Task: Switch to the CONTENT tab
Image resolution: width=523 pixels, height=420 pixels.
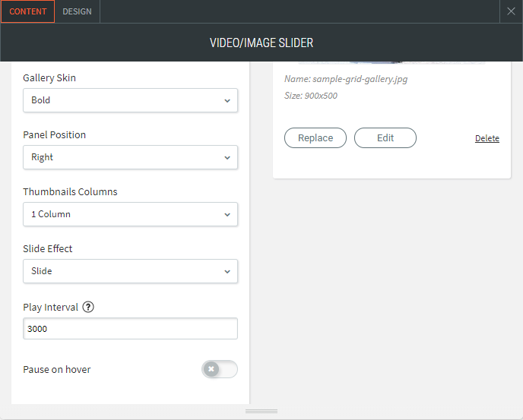Action: point(27,11)
